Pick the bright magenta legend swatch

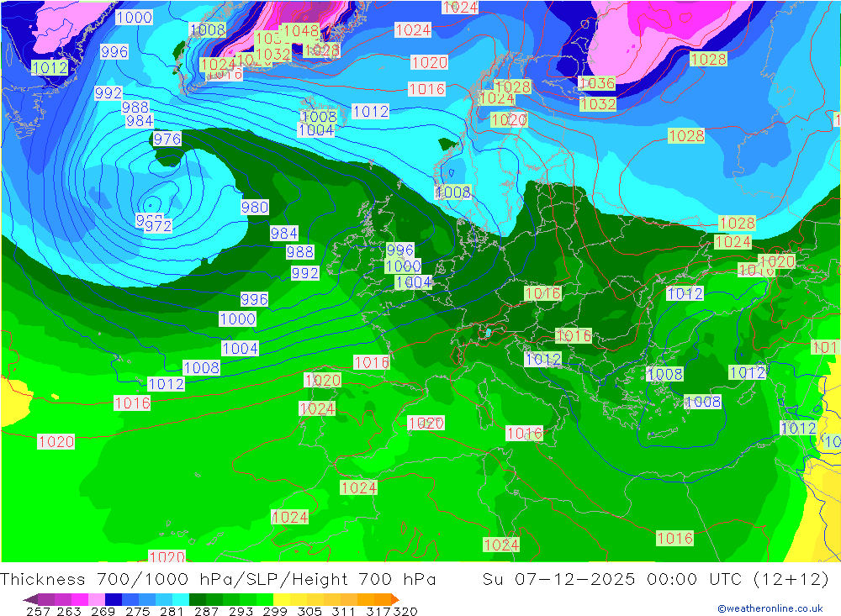[80, 599]
